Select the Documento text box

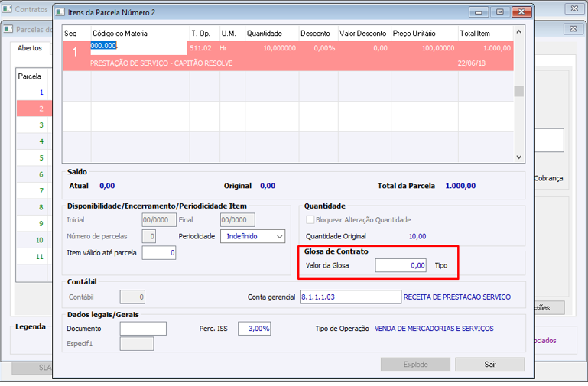[143, 329]
